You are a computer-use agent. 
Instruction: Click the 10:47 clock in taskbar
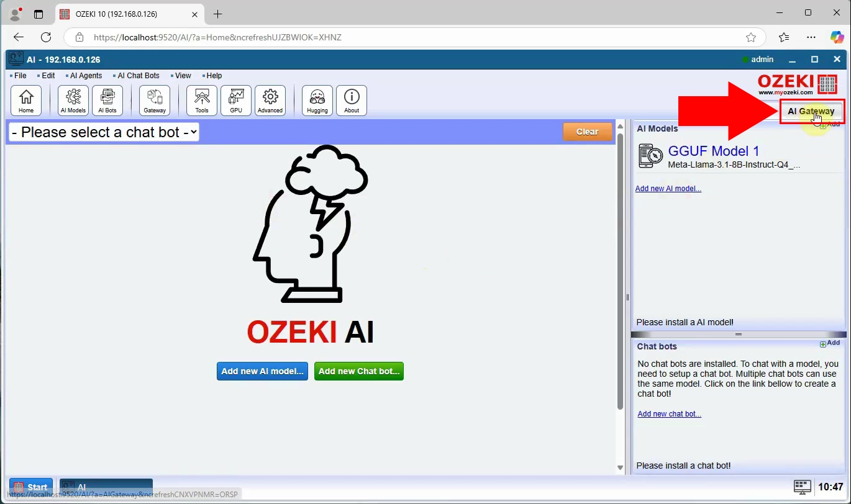tap(831, 487)
